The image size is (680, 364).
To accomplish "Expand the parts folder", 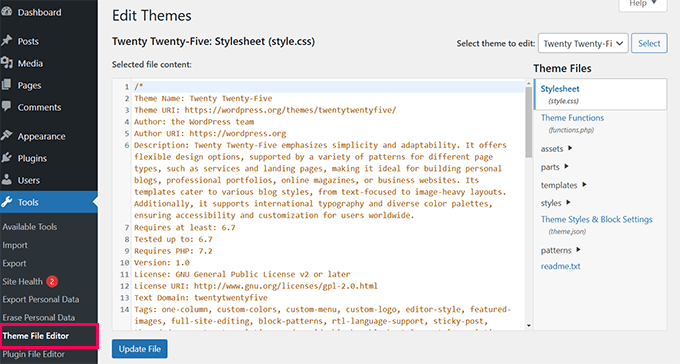I will 554,167.
